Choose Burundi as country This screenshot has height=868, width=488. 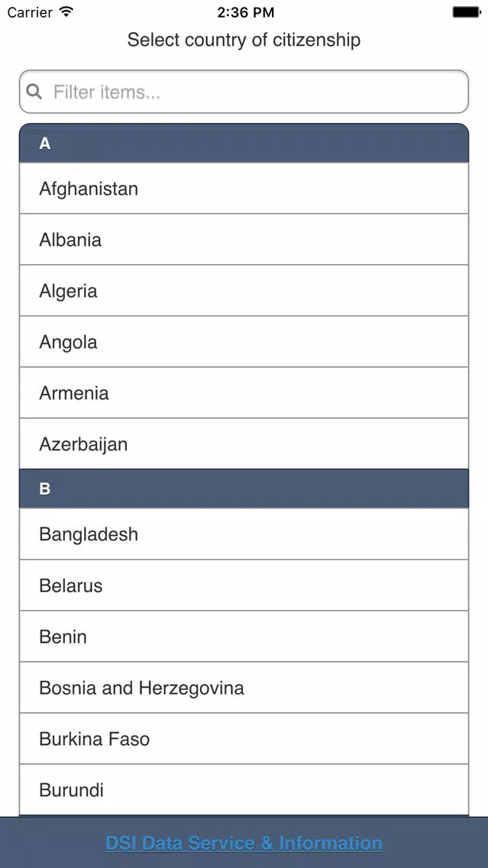(244, 789)
